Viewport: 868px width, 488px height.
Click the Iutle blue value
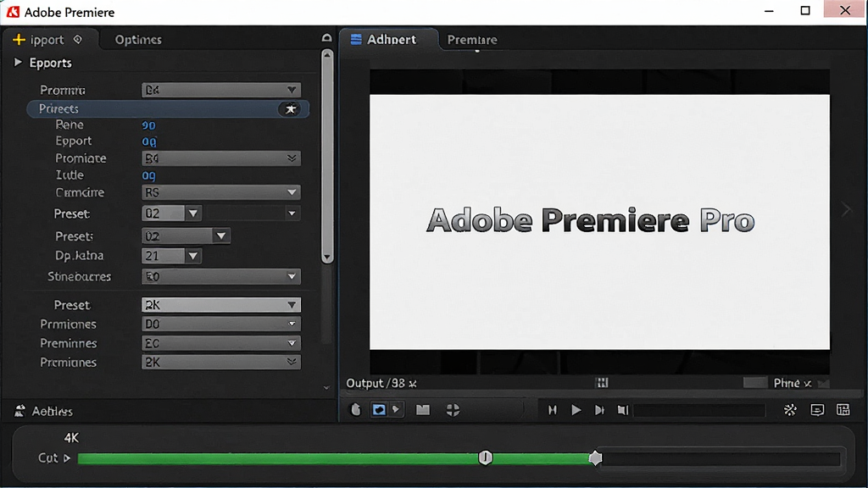click(x=149, y=175)
